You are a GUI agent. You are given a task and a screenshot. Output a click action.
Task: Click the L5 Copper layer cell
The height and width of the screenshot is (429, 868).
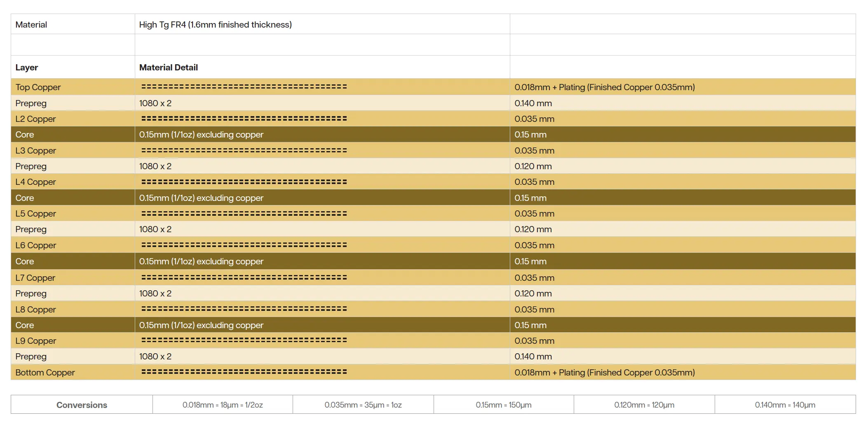click(x=35, y=214)
